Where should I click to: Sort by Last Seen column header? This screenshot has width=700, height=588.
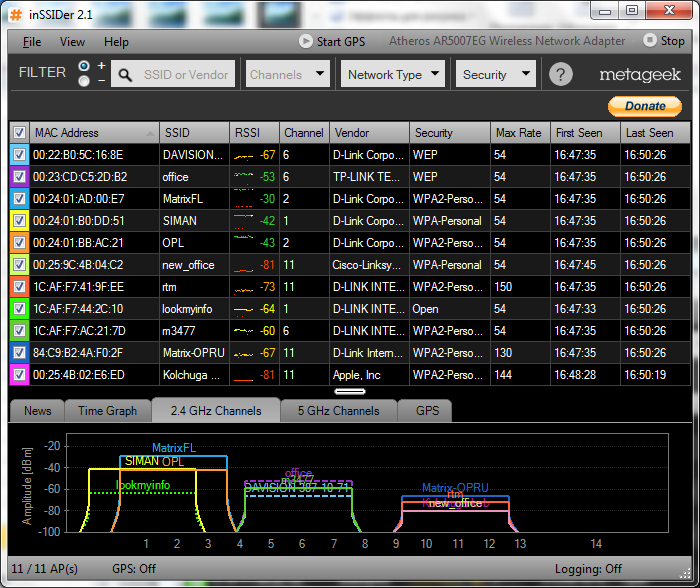coord(655,133)
